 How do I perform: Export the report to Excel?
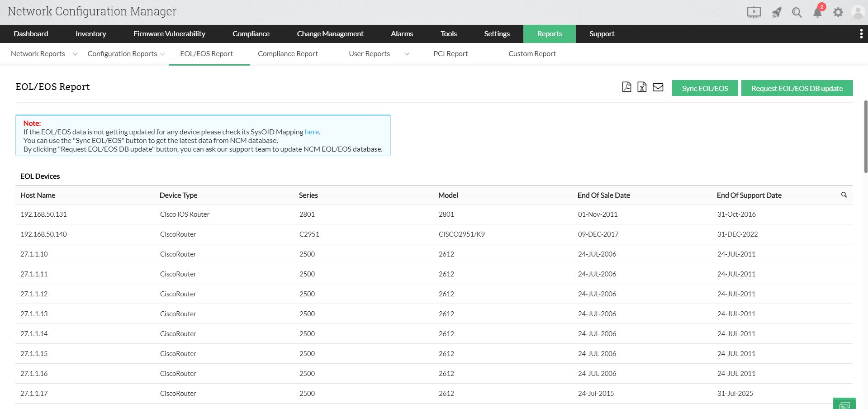(642, 87)
